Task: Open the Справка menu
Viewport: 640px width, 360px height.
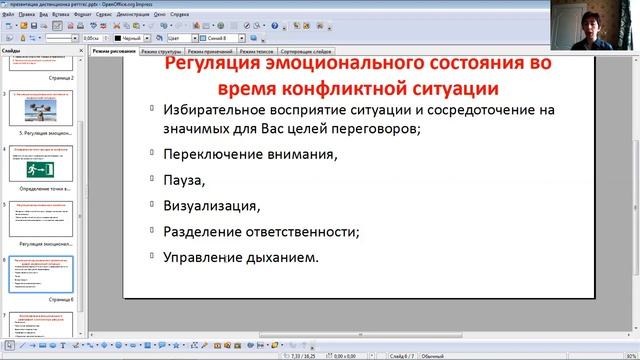Action: point(179,14)
